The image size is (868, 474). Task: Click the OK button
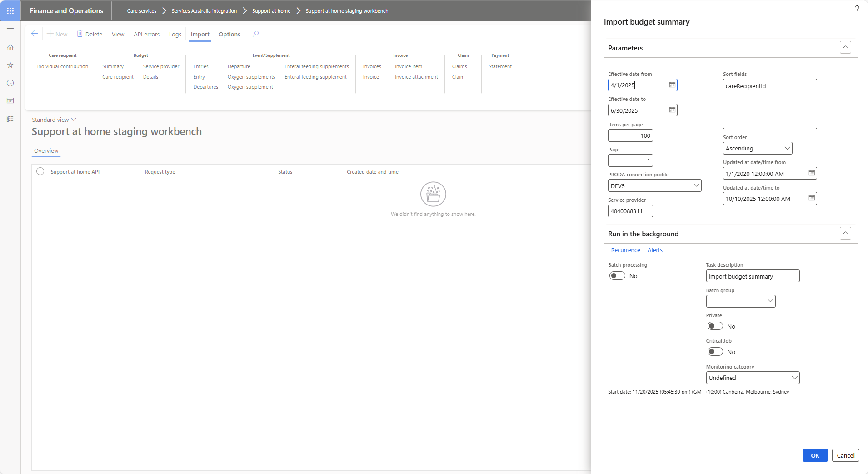(x=815, y=455)
